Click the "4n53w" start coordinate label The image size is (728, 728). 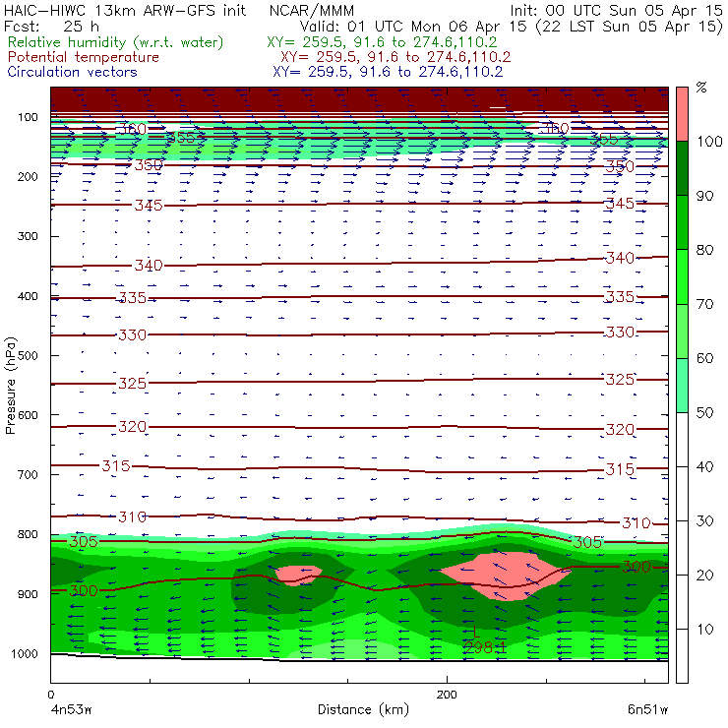click(71, 709)
